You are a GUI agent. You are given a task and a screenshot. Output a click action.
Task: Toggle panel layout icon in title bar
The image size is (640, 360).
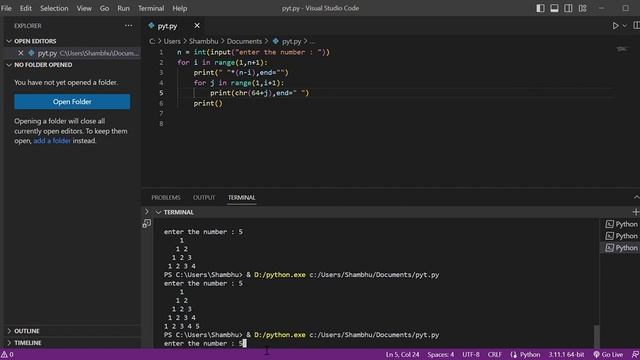[x=554, y=8]
